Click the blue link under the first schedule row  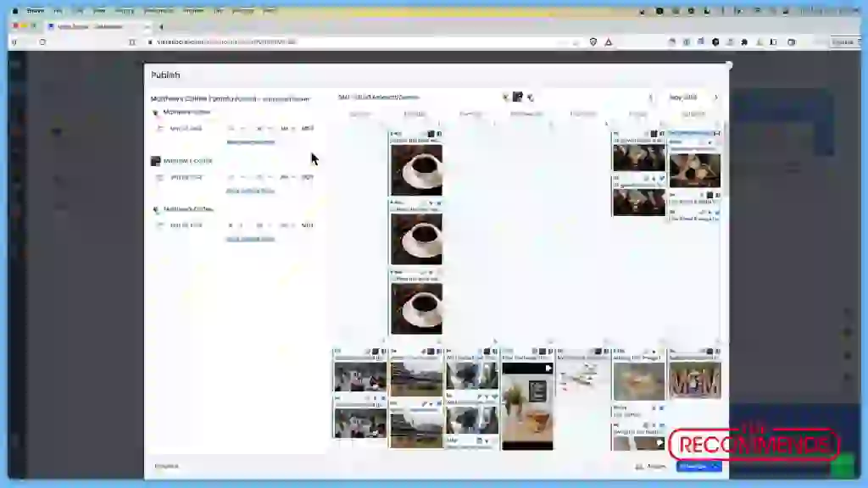(250, 142)
